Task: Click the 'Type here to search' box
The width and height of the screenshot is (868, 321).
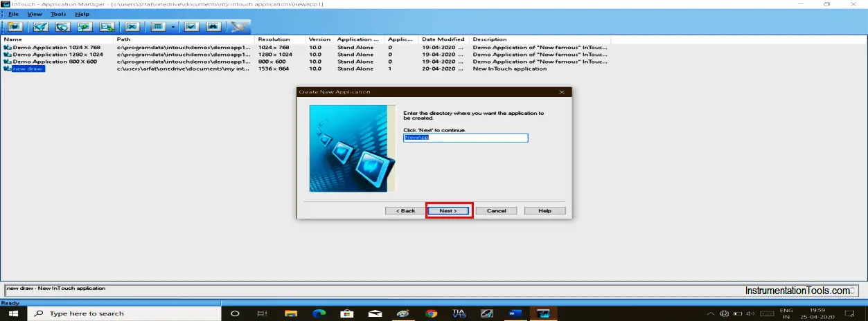Action: pos(124,313)
